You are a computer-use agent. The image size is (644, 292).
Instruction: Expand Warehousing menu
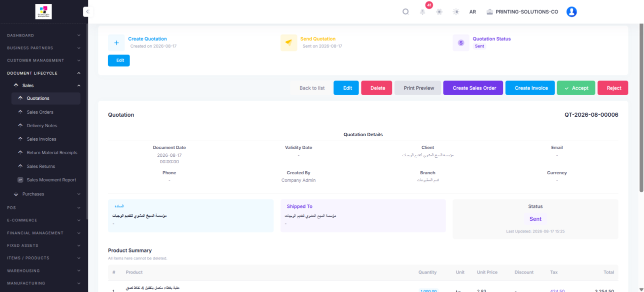[43, 270]
